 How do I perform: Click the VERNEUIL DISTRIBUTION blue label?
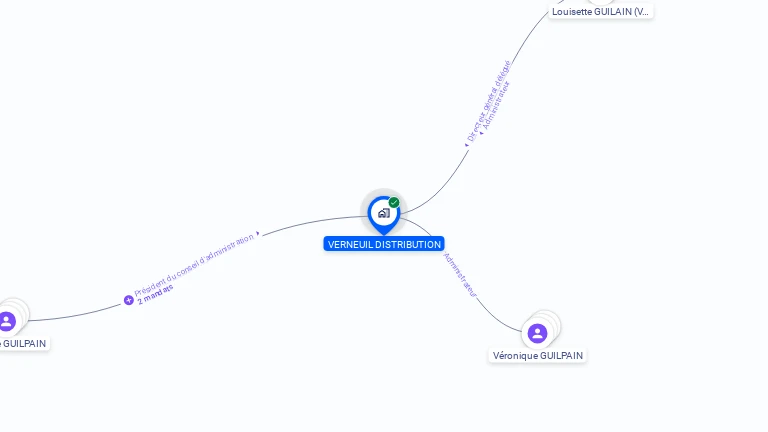pos(384,244)
